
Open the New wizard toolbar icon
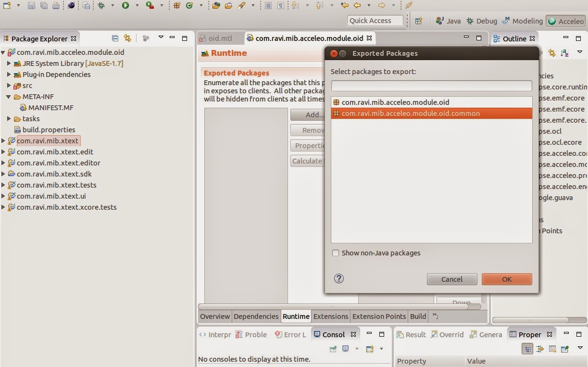tap(7, 6)
